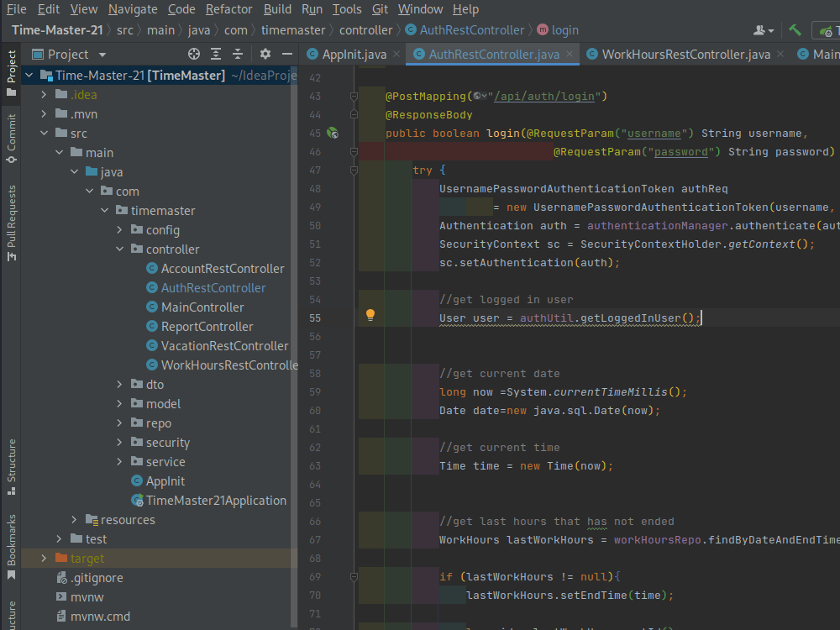
Task: Select VacationRestController in project tree
Action: click(224, 346)
